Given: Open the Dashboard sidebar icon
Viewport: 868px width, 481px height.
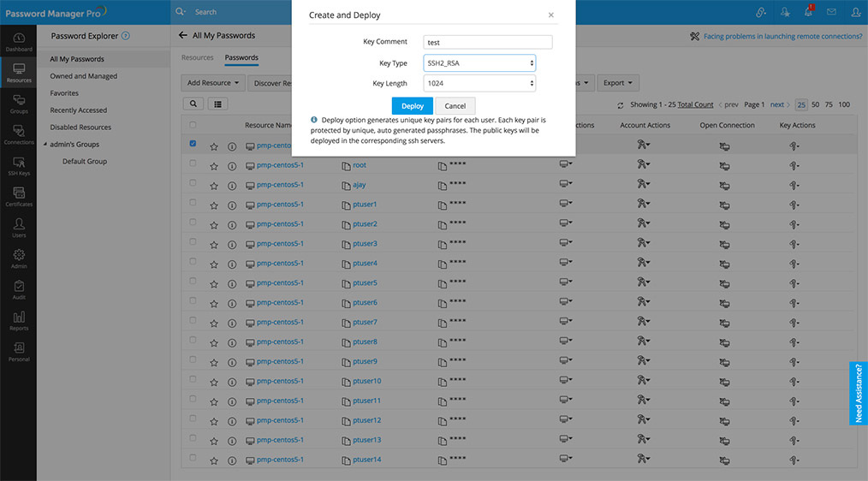Looking at the screenshot, I should (19, 42).
